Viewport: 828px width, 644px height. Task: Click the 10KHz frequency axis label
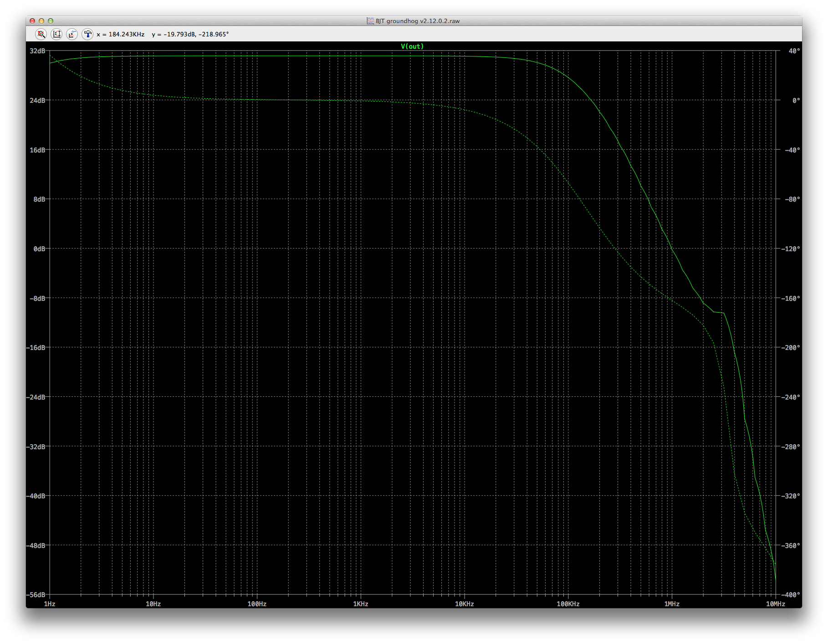click(x=465, y=604)
